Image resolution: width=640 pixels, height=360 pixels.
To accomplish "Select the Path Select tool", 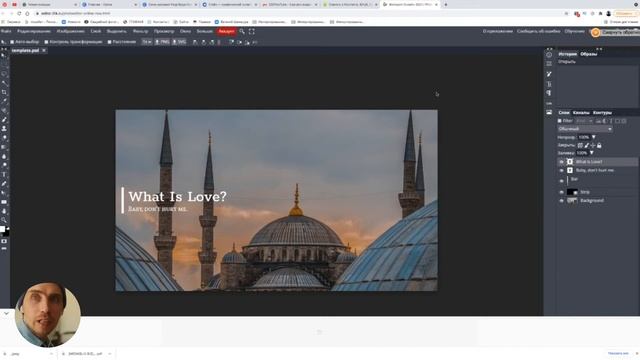I will point(4,193).
